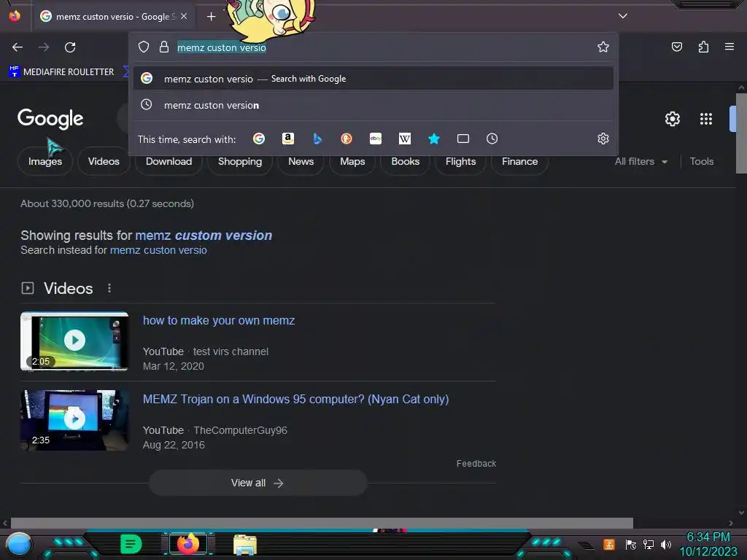Open the Tools button
This screenshot has width=747, height=560.
(701, 161)
